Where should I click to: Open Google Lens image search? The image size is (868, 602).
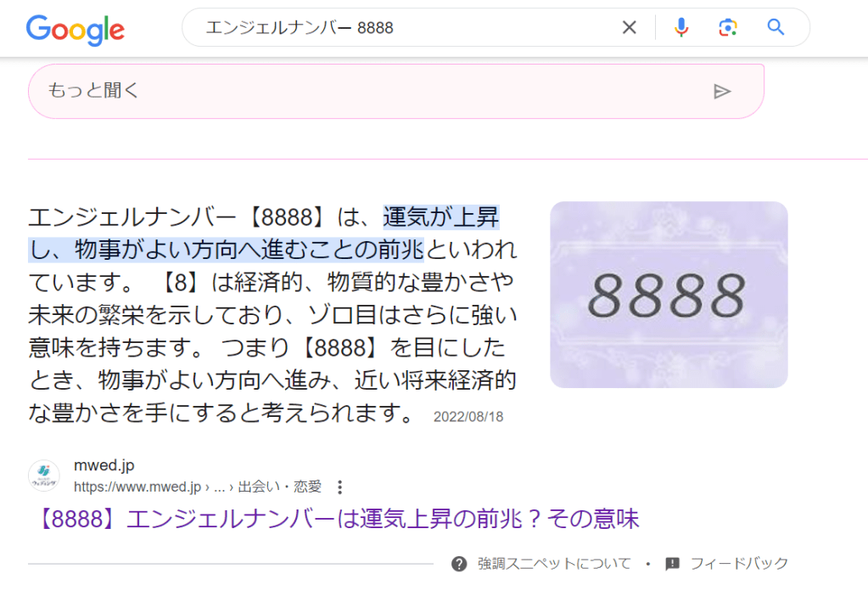(727, 28)
